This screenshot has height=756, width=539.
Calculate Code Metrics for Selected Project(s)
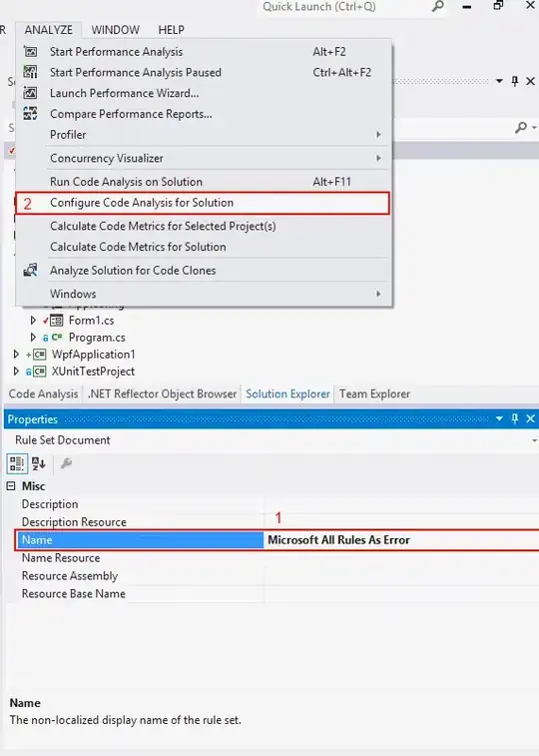click(x=204, y=226)
